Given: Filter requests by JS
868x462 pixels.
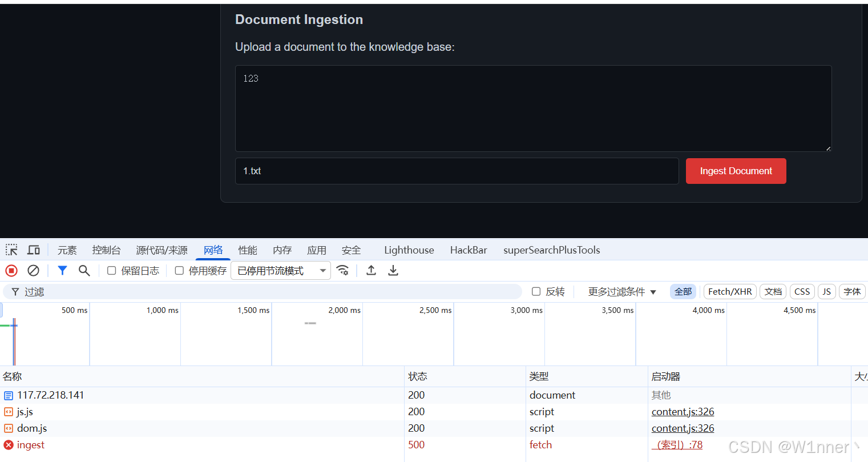Looking at the screenshot, I should [x=827, y=292].
